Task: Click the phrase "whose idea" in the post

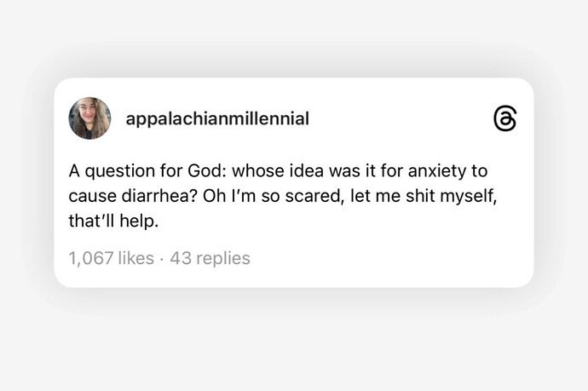Action: pyautogui.click(x=271, y=171)
